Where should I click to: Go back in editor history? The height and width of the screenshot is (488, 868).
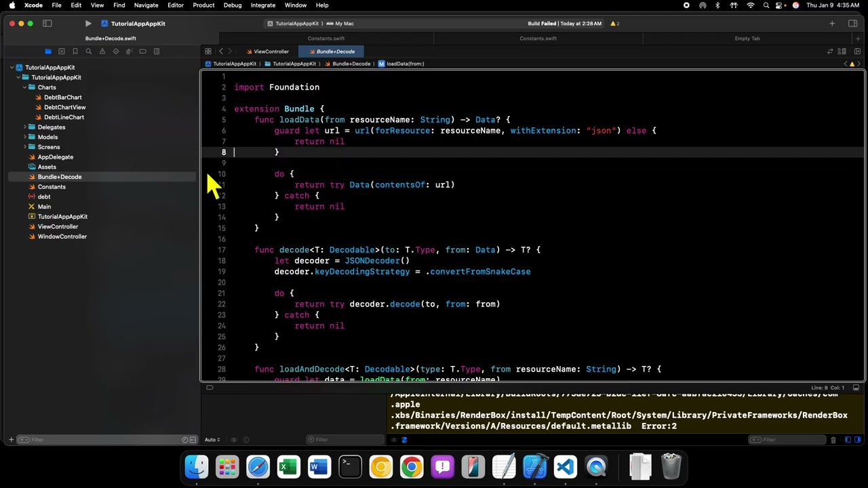[x=221, y=52]
